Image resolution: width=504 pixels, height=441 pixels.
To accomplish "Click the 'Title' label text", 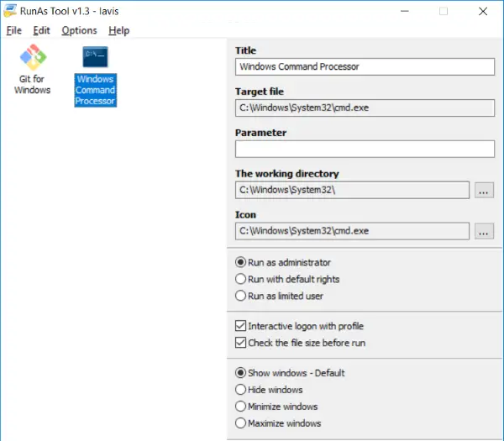I will pyautogui.click(x=245, y=50).
